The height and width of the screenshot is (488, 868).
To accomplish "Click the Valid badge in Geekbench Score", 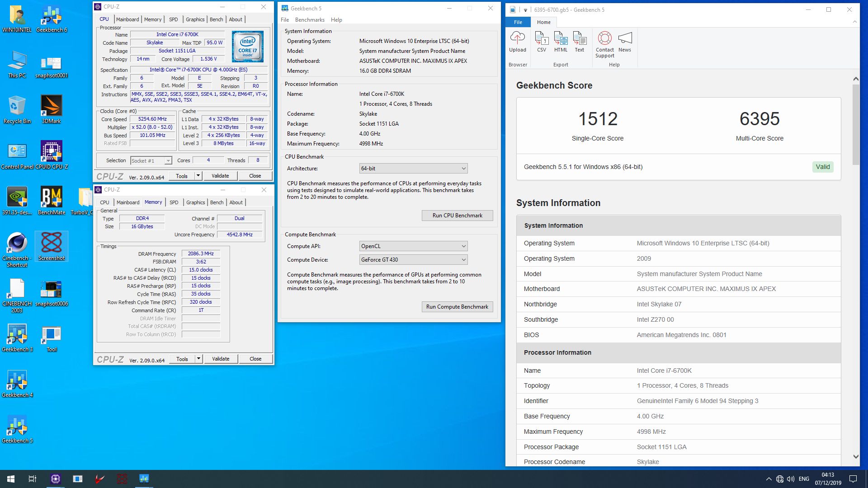I will (823, 167).
